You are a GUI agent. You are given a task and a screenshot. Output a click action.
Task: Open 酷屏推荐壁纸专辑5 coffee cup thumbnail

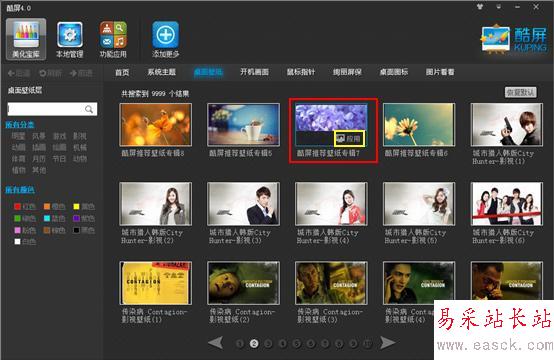tap(243, 124)
